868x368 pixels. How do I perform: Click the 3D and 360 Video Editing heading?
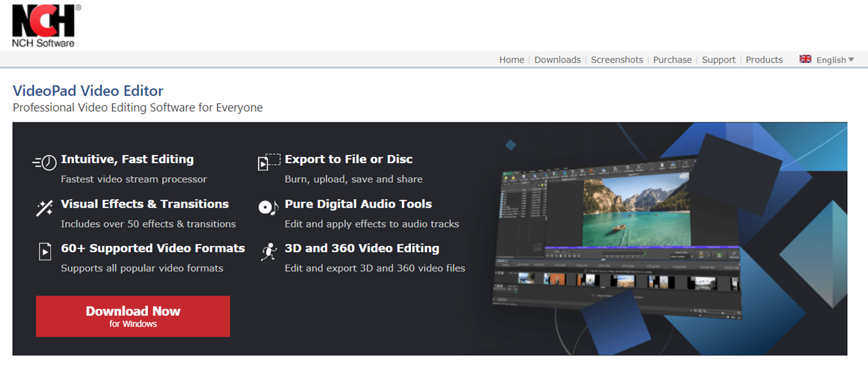coord(362,249)
